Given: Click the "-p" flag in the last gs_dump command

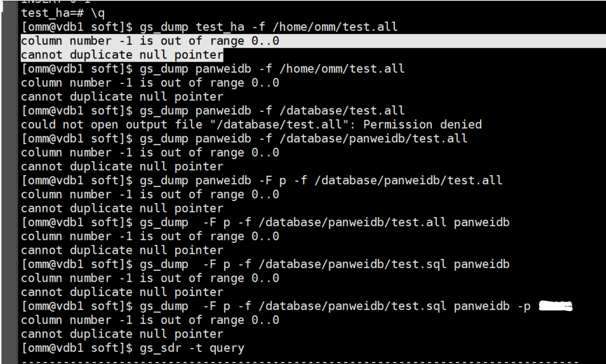Looking at the screenshot, I should point(524,307).
